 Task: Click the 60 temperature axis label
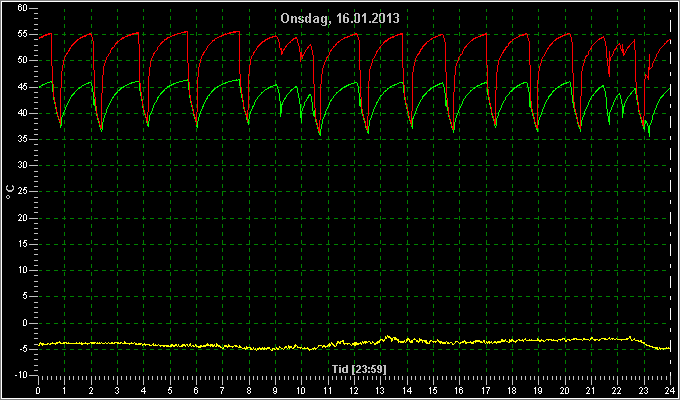pos(23,8)
